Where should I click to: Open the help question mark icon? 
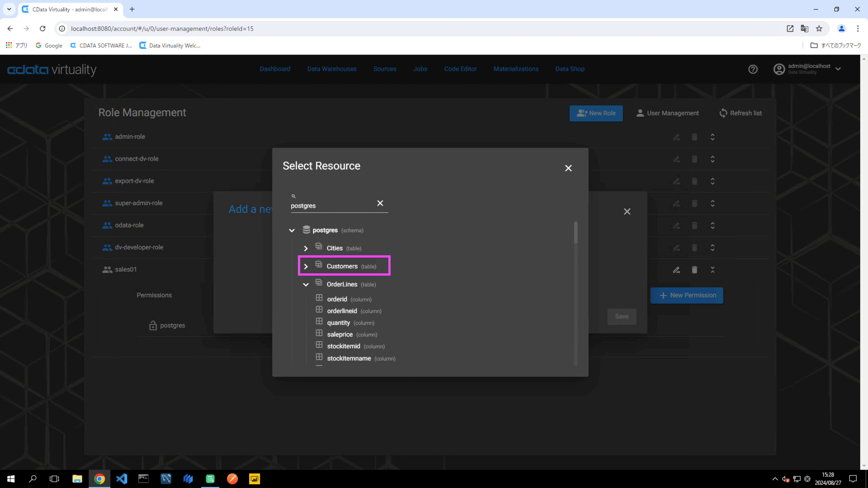tap(753, 69)
